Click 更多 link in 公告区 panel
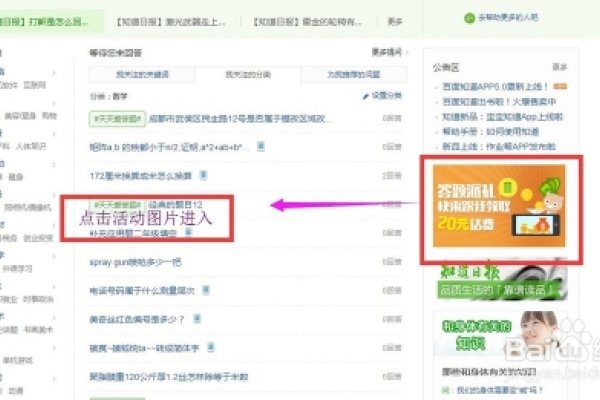Screen dimensions: 600x400 (559, 67)
